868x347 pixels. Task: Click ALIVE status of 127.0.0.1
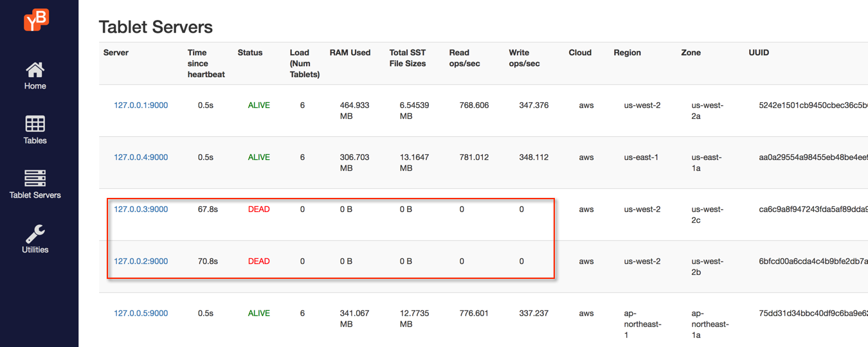click(x=259, y=105)
